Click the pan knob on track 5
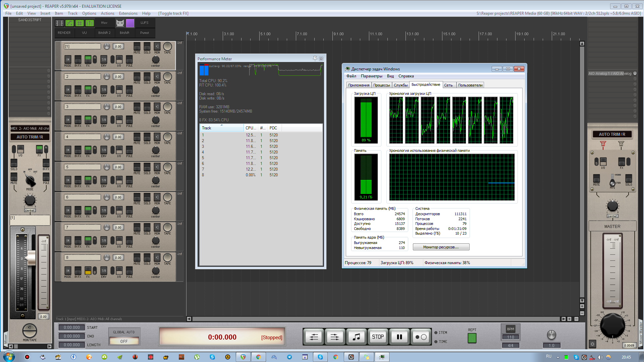This screenshot has width=644, height=362. point(156,180)
